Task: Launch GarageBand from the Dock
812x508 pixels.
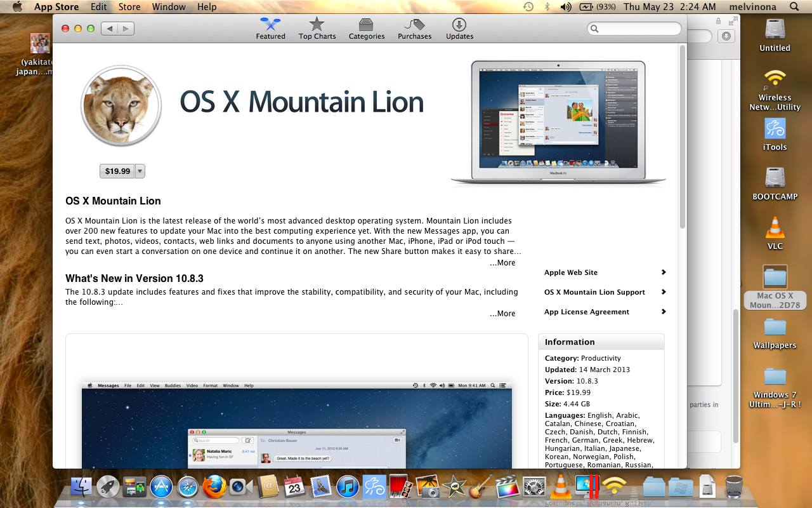Action: tap(481, 487)
